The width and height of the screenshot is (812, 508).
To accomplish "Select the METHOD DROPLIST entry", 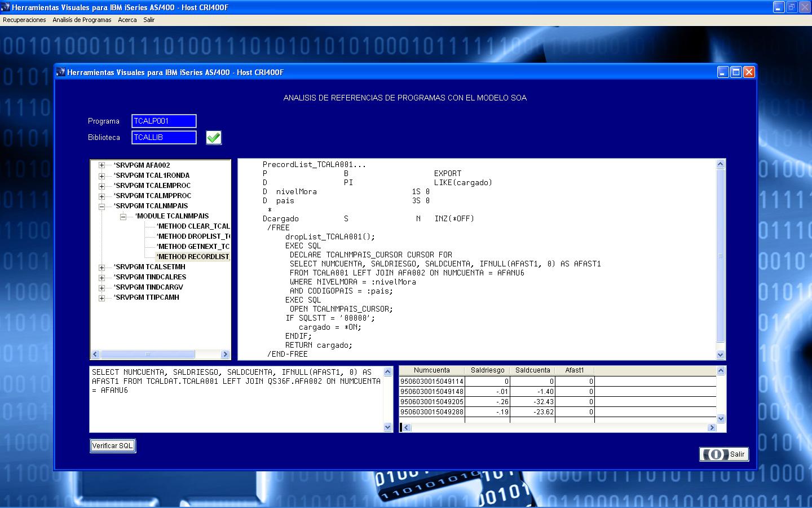I will [192, 236].
